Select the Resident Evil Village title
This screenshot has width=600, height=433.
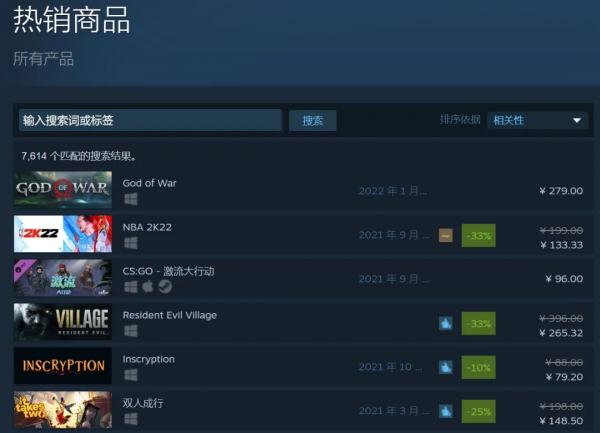click(170, 315)
